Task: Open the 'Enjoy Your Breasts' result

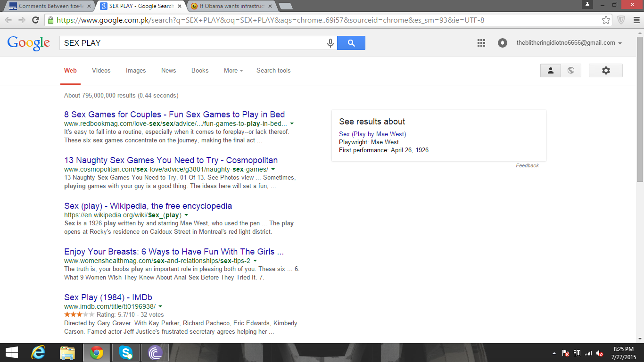Action: [x=174, y=252]
